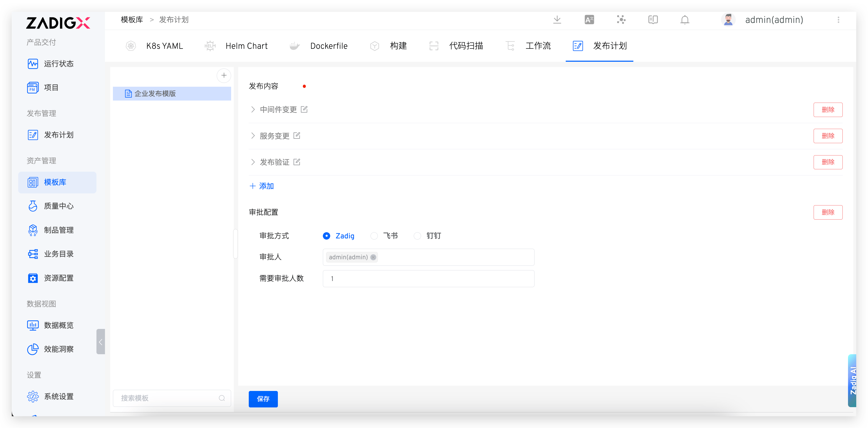Select 质量中心 icon in the sidebar
The image size is (868, 428).
point(33,206)
